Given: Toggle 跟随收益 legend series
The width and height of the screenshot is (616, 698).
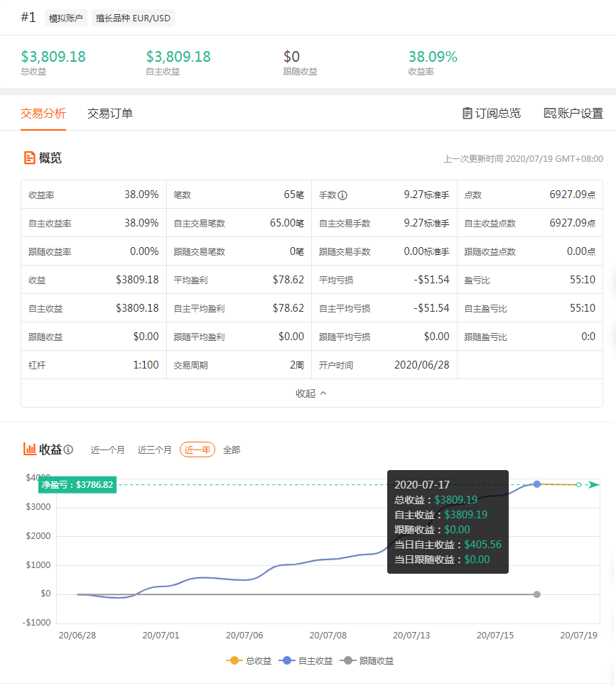Looking at the screenshot, I should (x=367, y=661).
